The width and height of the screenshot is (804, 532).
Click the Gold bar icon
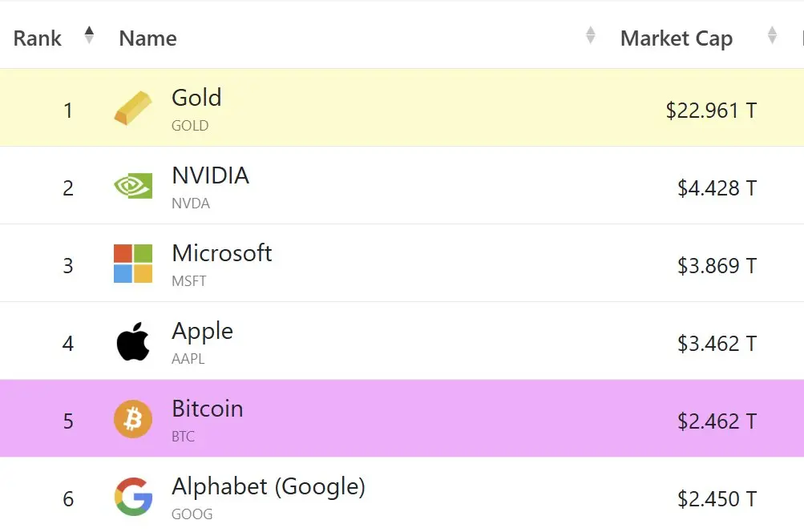tap(133, 108)
